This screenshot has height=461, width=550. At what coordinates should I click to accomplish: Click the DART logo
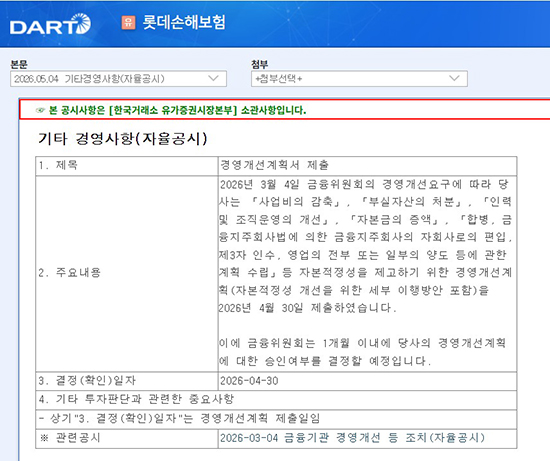pos(50,24)
